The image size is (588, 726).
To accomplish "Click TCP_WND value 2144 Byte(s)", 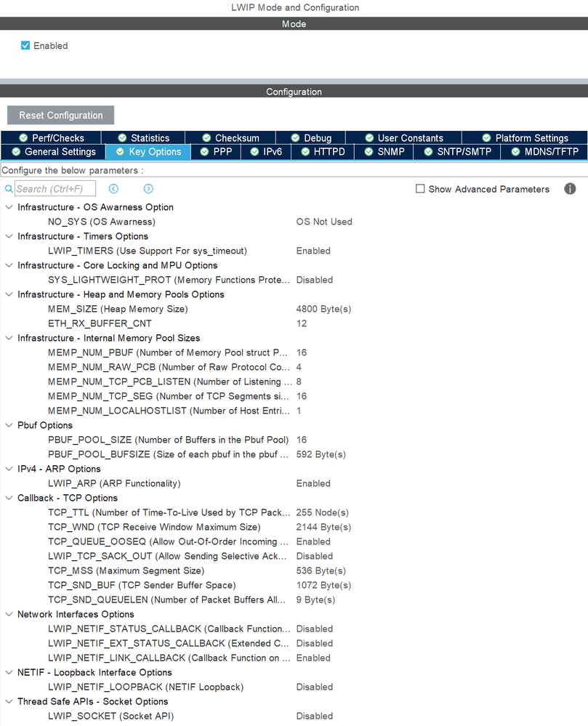I will click(x=323, y=527).
